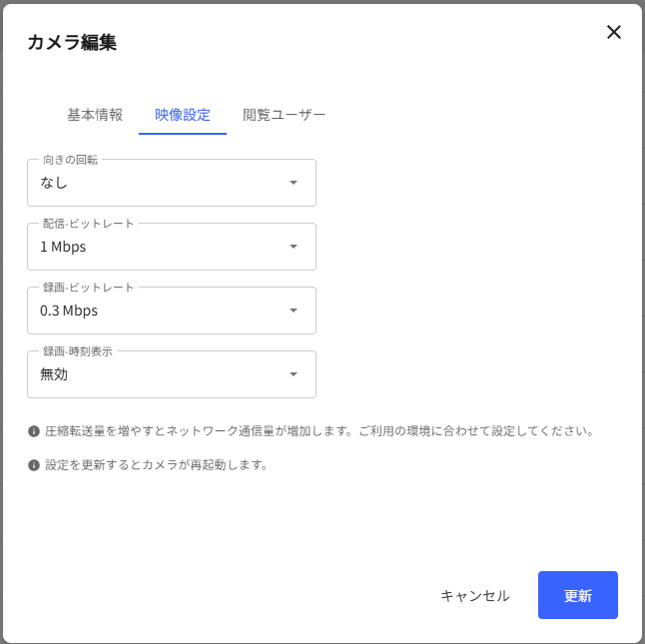Click the 録画-時刻表示 field label
The width and height of the screenshot is (645, 644).
[x=77, y=351]
